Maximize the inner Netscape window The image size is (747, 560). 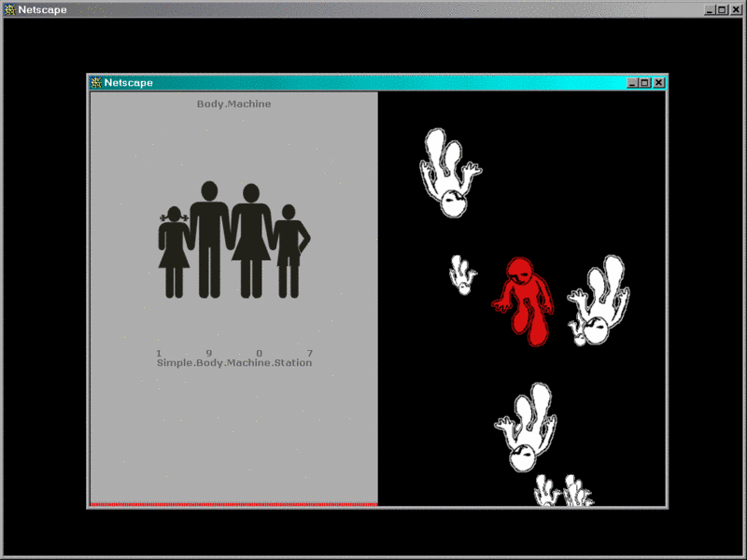(x=644, y=83)
